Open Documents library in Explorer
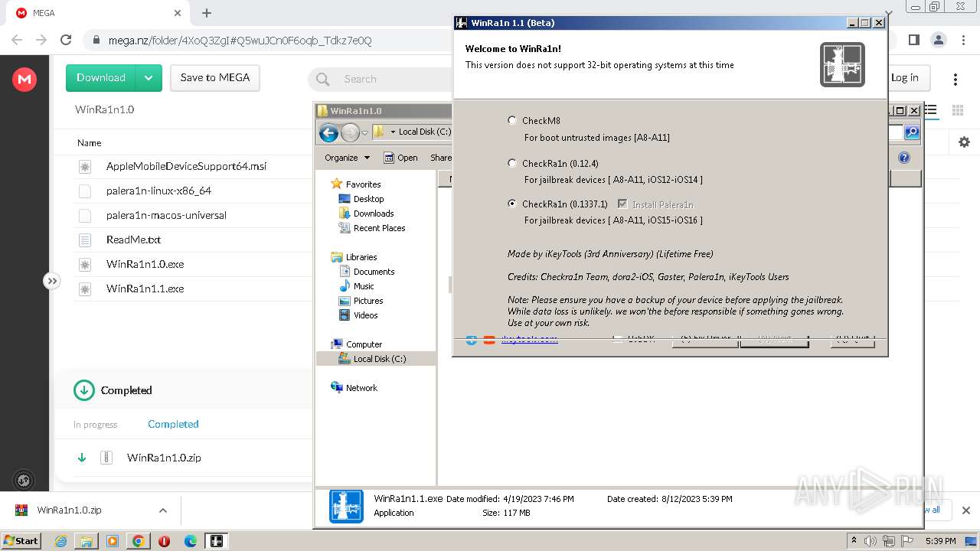This screenshot has width=980, height=551. (x=366, y=272)
